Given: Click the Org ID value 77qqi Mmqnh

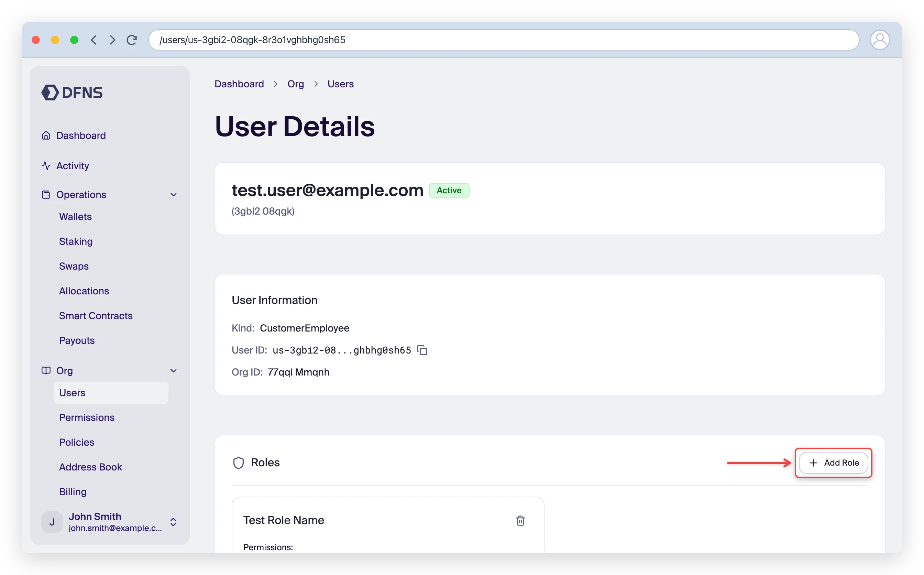Looking at the screenshot, I should [x=298, y=372].
